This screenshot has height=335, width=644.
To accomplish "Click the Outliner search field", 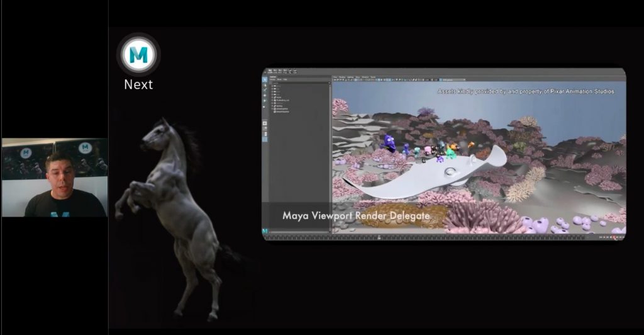I will coord(300,83).
